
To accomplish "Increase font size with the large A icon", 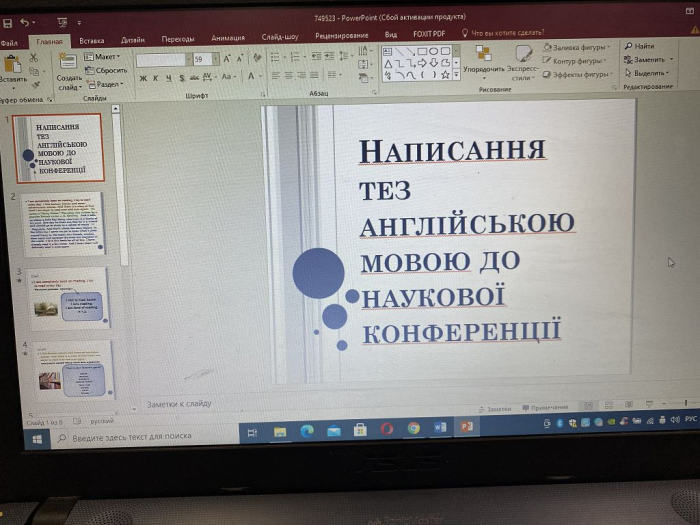I will (227, 59).
